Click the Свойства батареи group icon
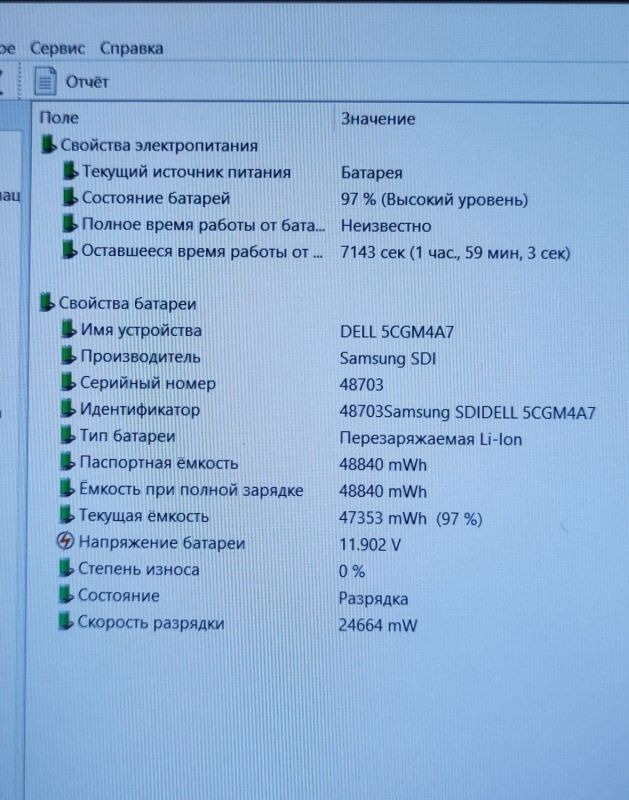The height and width of the screenshot is (800, 629). [47, 302]
